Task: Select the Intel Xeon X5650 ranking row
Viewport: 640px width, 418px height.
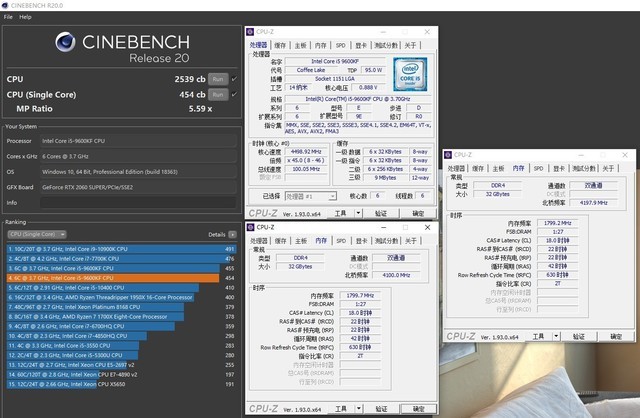Action: tap(122, 384)
